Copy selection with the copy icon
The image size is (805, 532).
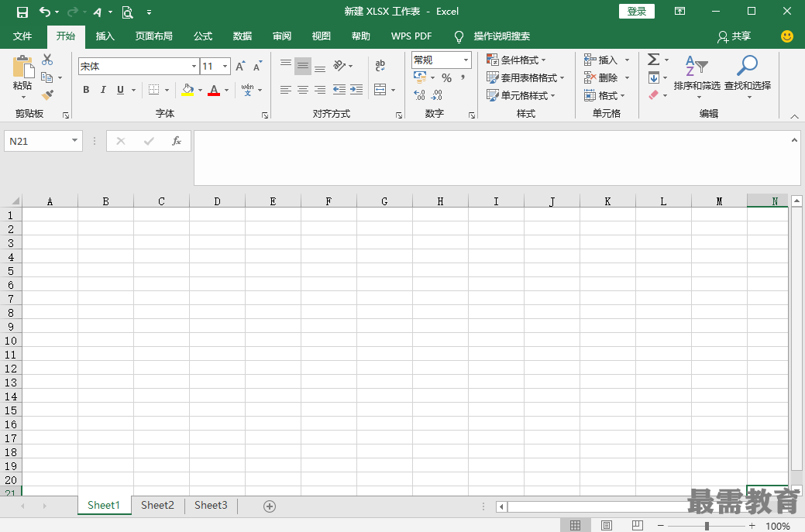(x=46, y=77)
